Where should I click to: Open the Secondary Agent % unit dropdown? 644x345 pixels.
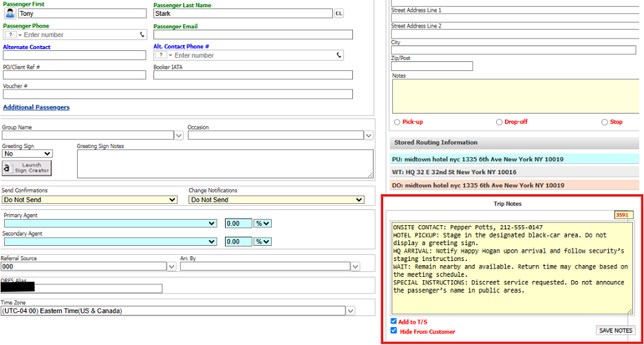point(262,242)
